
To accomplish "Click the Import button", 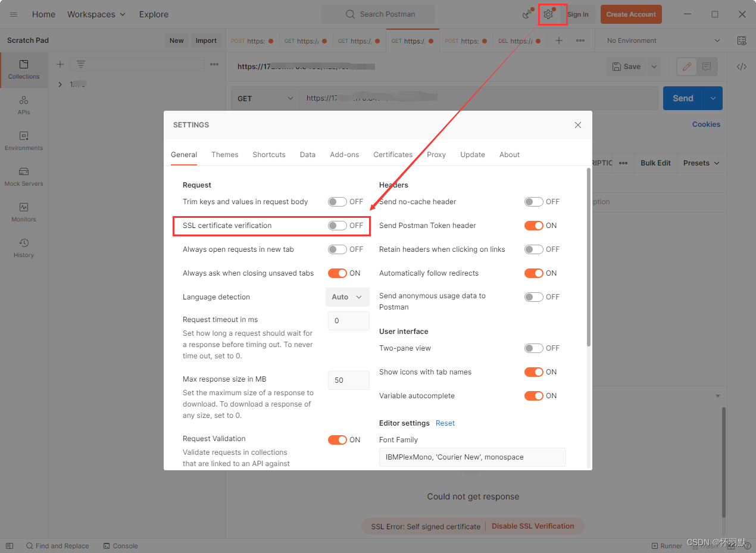I will [206, 40].
